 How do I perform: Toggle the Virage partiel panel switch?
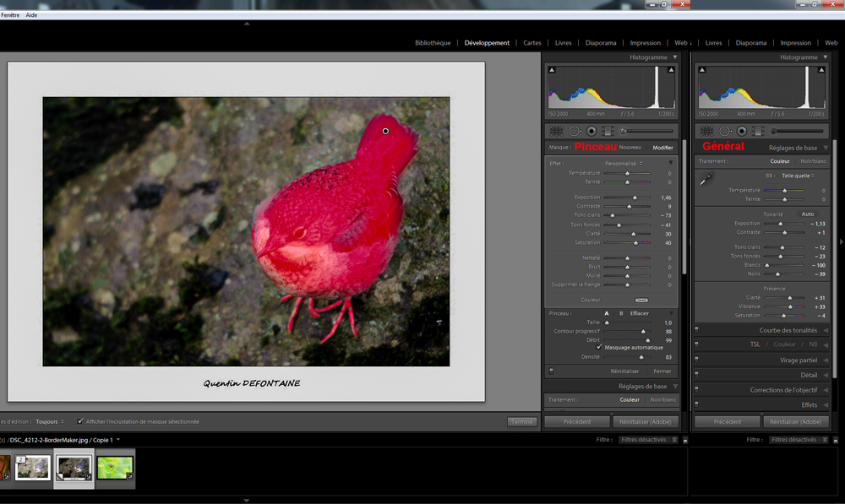[x=697, y=359]
